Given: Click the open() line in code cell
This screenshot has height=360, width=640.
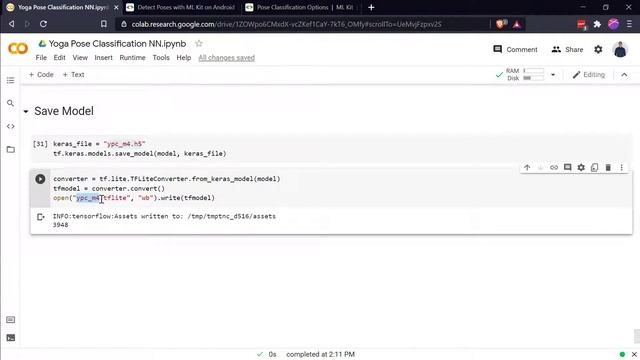Looking at the screenshot, I should pyautogui.click(x=134, y=198).
